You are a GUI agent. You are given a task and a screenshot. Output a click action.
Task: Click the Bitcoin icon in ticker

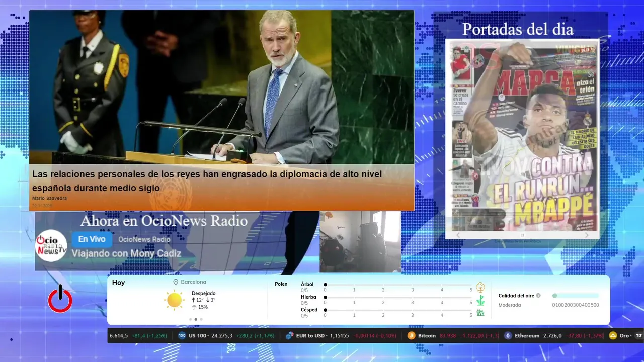[411, 336]
